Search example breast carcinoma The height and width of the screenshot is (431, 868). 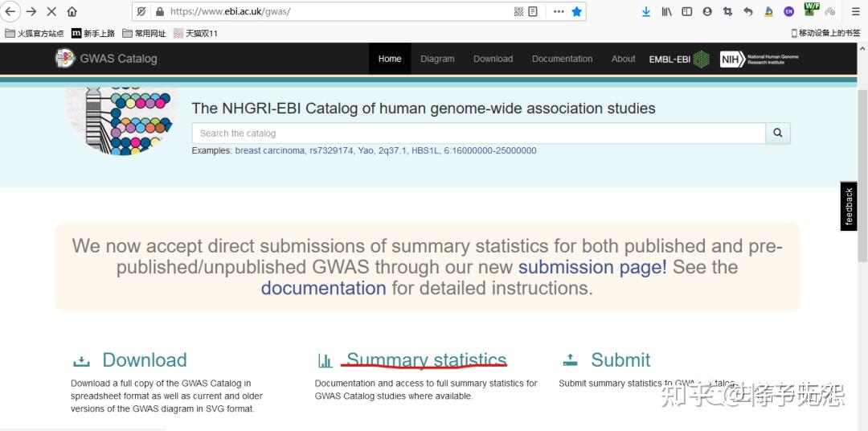coord(269,150)
